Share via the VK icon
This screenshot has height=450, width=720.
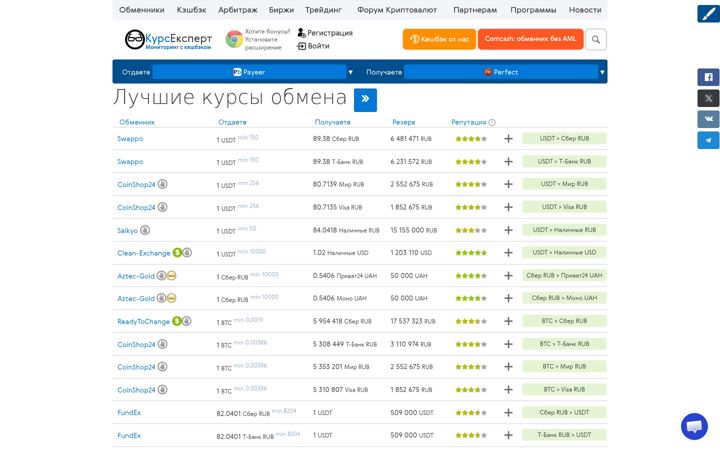[x=708, y=119]
